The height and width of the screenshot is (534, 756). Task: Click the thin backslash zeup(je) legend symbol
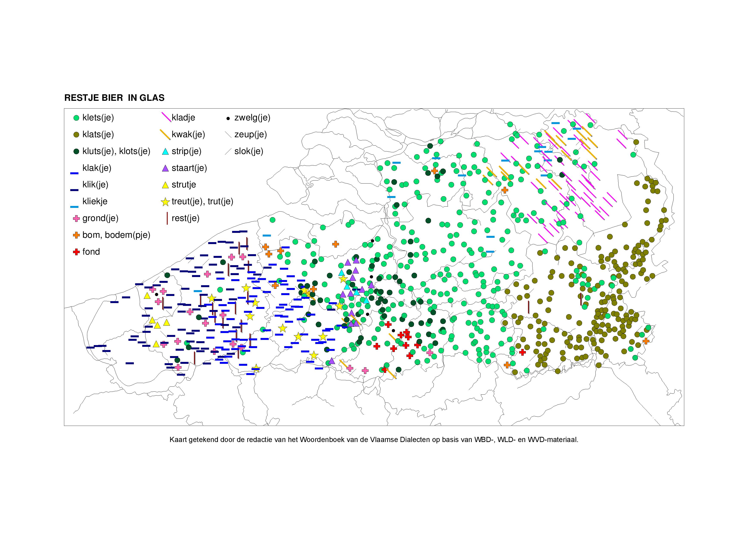click(x=228, y=135)
